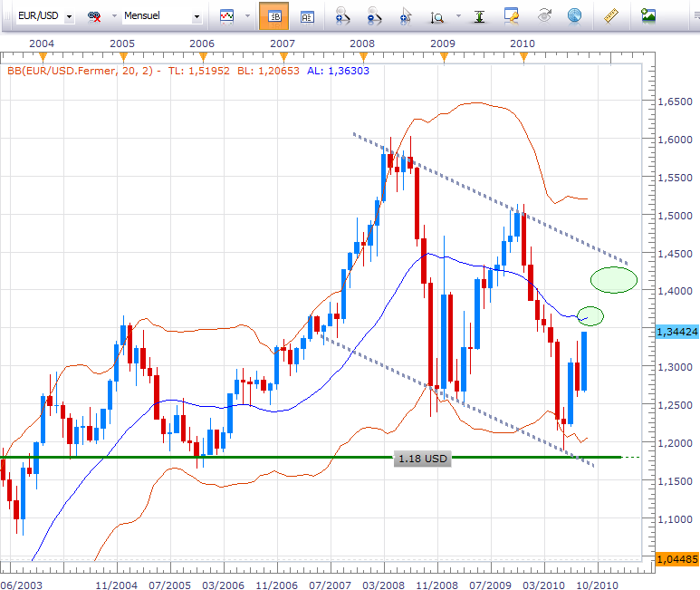Click the orange 1,04485 price tag
The height and width of the screenshot is (590, 700).
coord(677,559)
